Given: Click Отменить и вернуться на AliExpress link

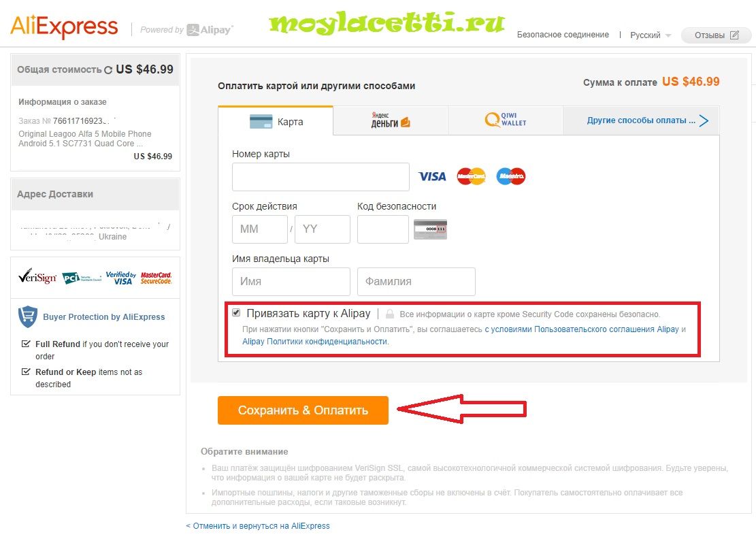Looking at the screenshot, I should [x=258, y=526].
